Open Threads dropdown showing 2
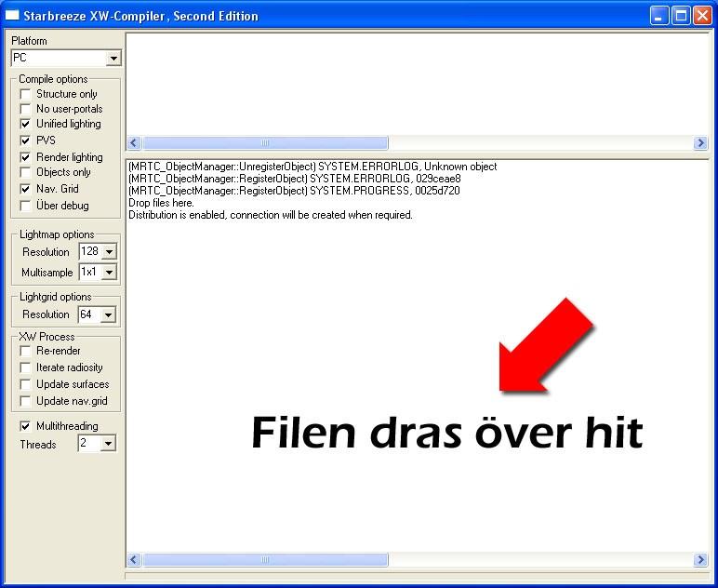 [x=97, y=443]
